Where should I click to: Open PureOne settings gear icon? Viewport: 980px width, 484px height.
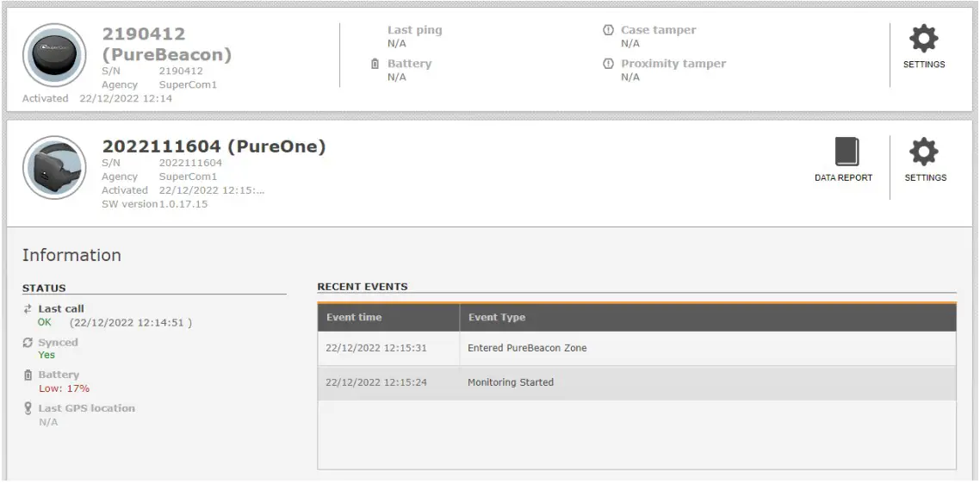924,152
